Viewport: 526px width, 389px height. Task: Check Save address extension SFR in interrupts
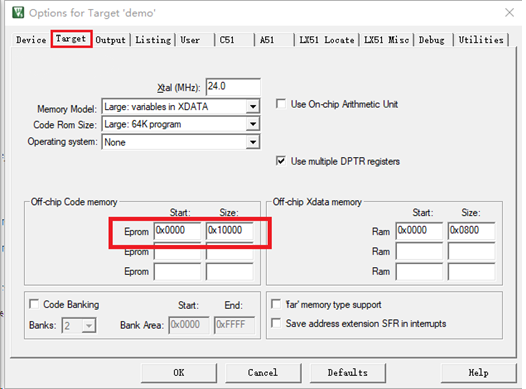point(276,323)
